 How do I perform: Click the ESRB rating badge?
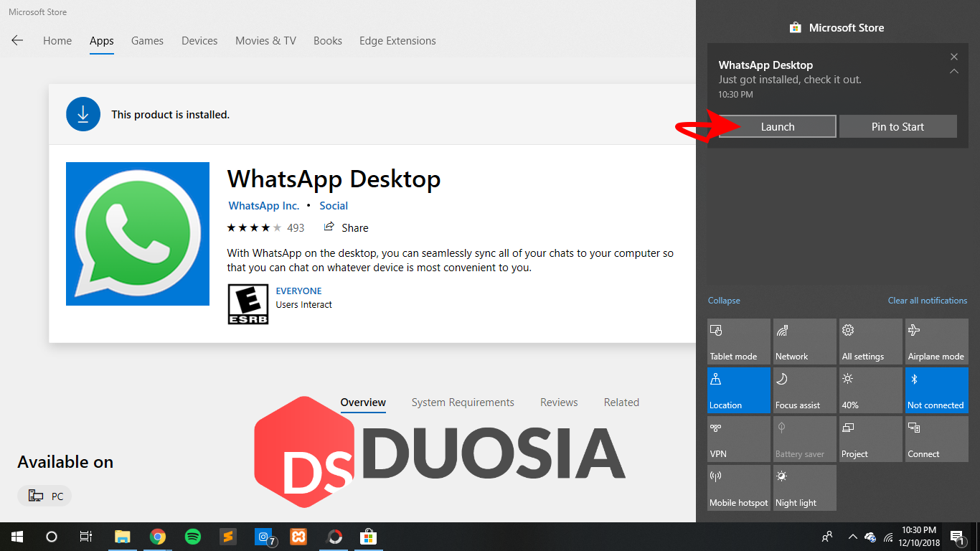[x=248, y=304]
